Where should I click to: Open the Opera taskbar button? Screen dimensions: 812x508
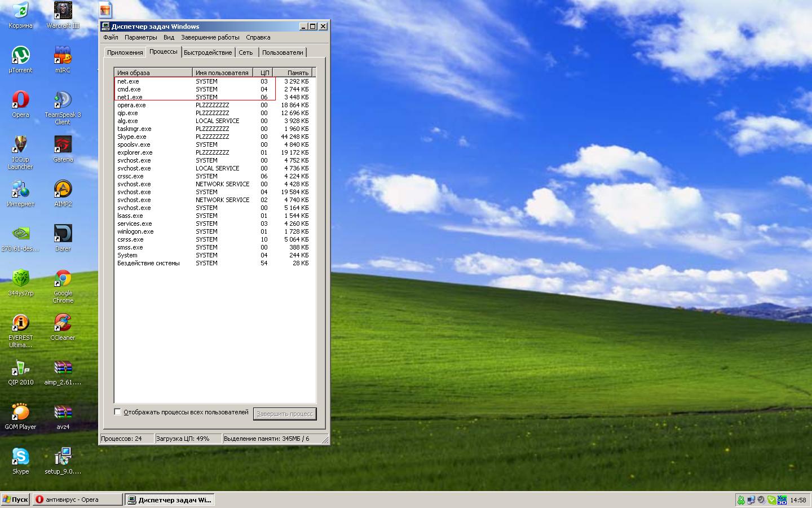point(77,500)
